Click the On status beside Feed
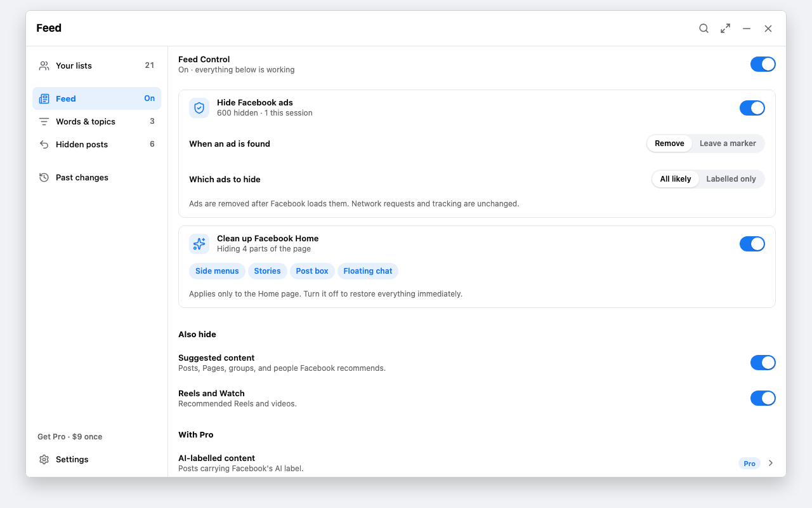 coord(150,98)
